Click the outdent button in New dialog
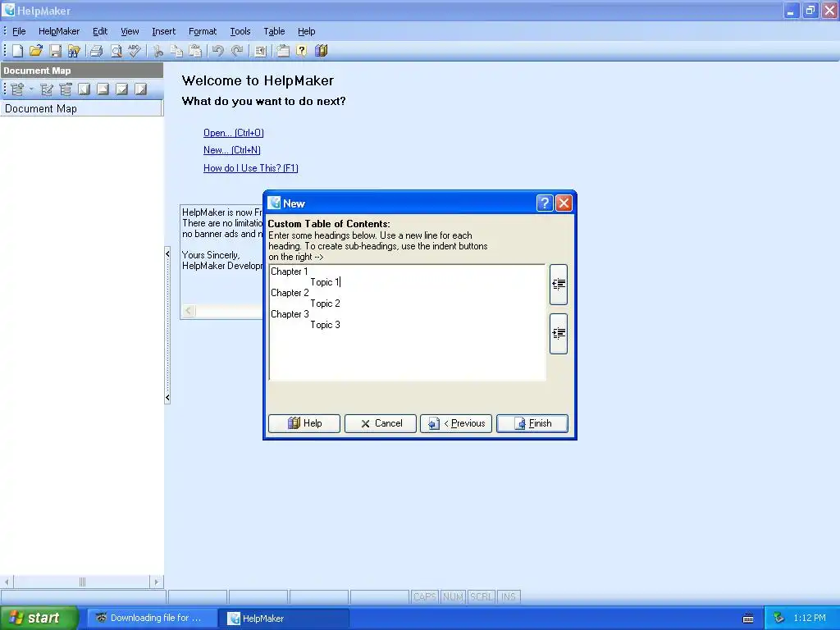 click(x=558, y=285)
